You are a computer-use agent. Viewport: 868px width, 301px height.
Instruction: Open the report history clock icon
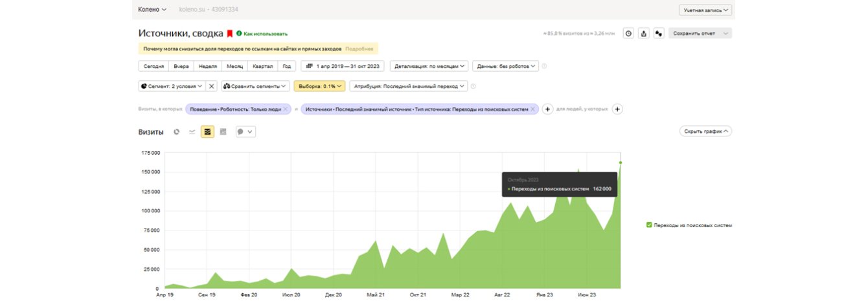pyautogui.click(x=628, y=34)
